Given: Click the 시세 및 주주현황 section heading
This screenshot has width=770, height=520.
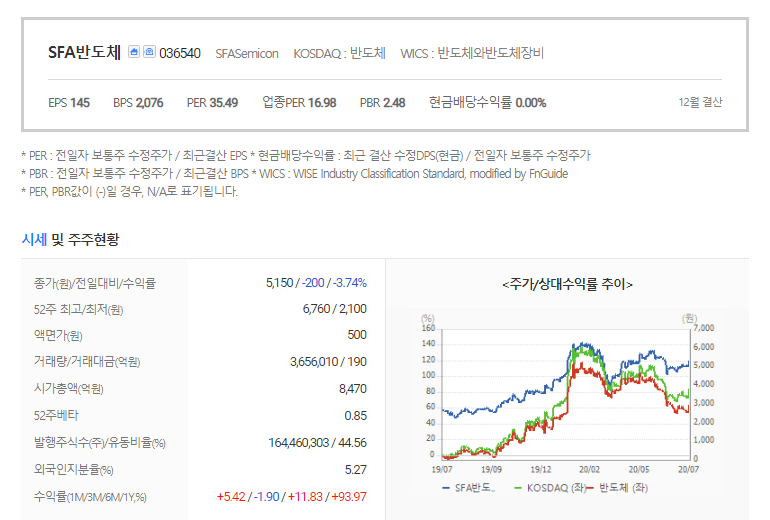Looking at the screenshot, I should click(70, 240).
